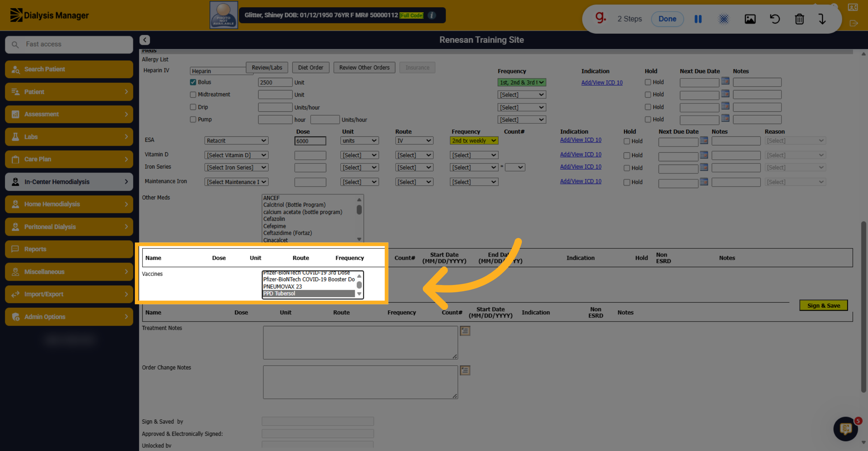
Task: Check the Midtreatment checkbox
Action: point(193,94)
